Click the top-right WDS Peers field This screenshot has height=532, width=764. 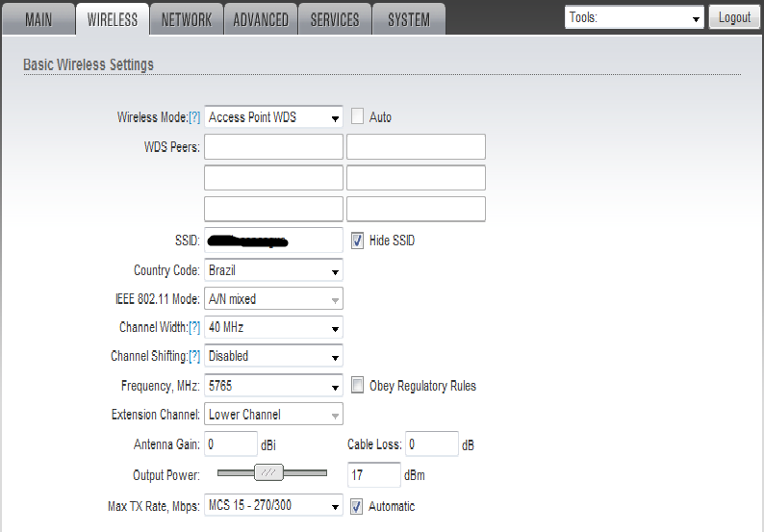click(x=416, y=146)
